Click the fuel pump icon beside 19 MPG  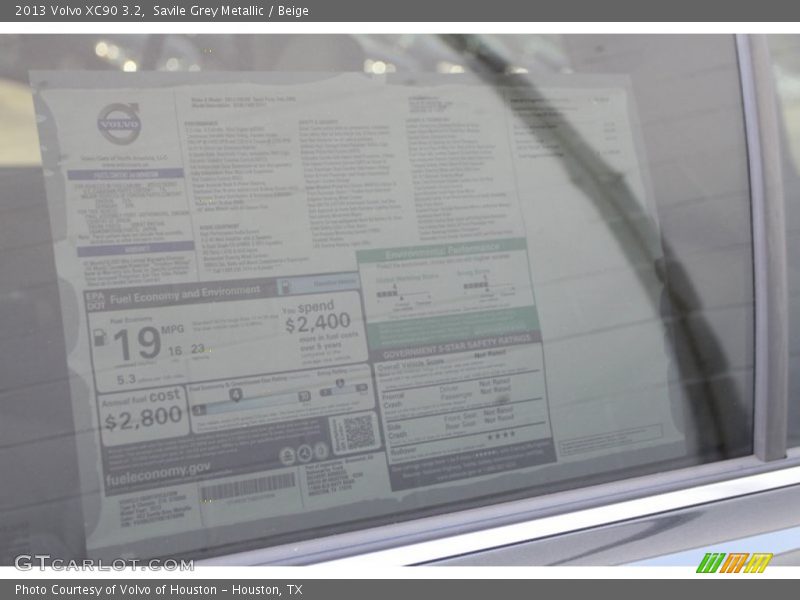100,338
